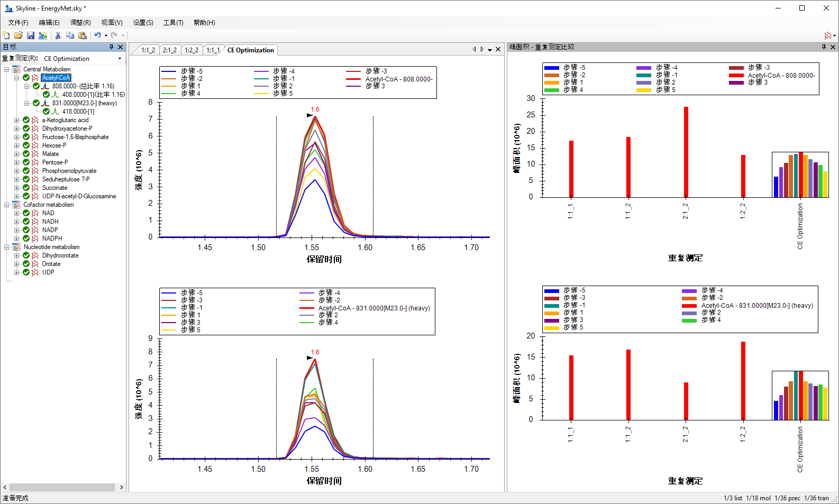Expand the Malate molecule node
The width and height of the screenshot is (839, 504).
[x=17, y=154]
